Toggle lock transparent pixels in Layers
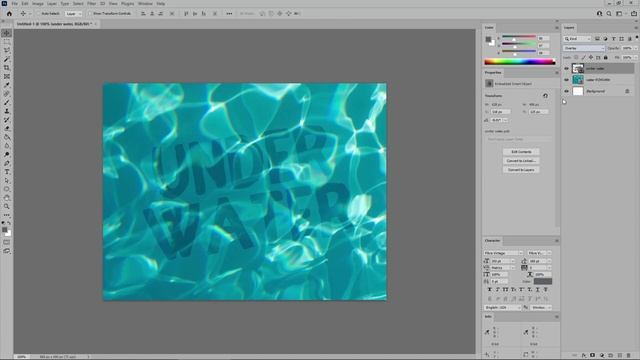640x360 pixels. pos(576,58)
